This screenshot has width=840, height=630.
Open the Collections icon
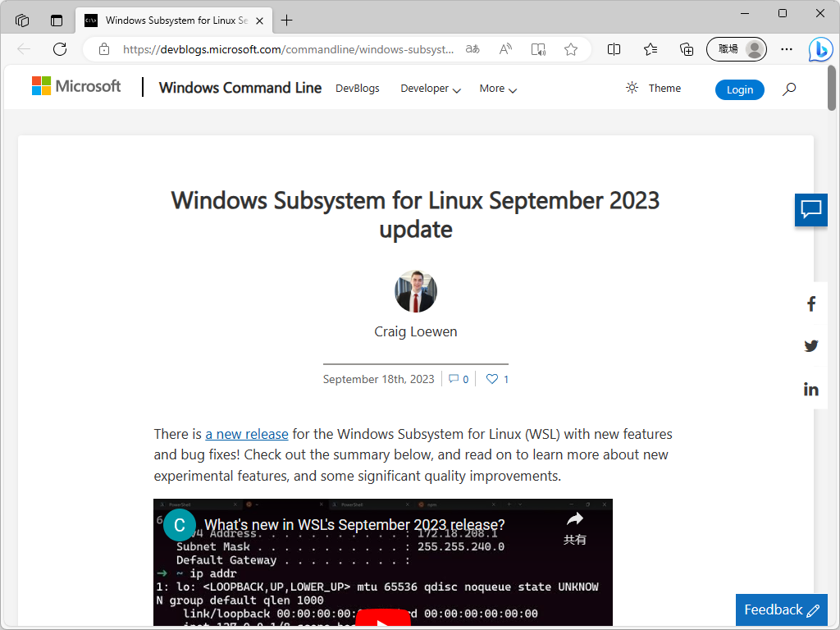(x=687, y=49)
